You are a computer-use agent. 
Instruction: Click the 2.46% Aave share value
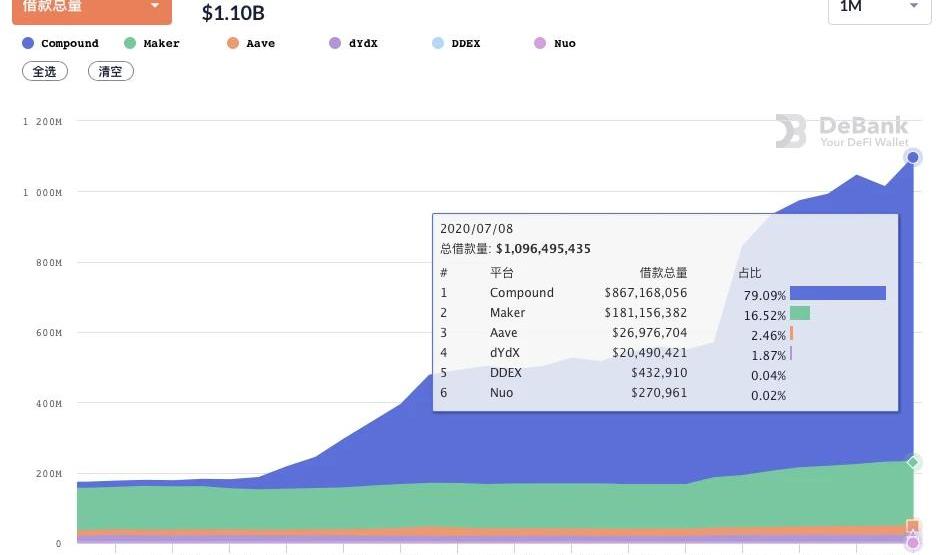click(768, 335)
